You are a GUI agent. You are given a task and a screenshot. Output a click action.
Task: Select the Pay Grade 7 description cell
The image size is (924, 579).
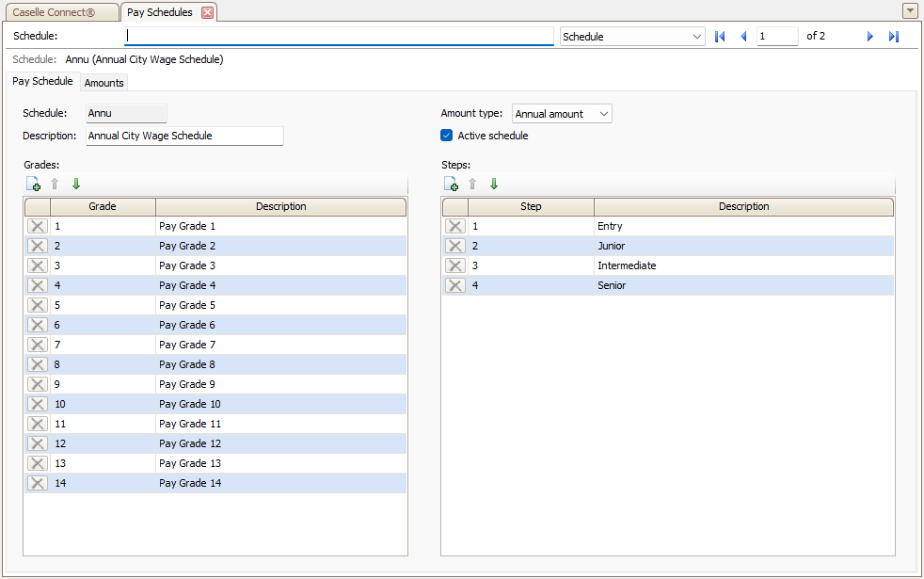click(281, 345)
